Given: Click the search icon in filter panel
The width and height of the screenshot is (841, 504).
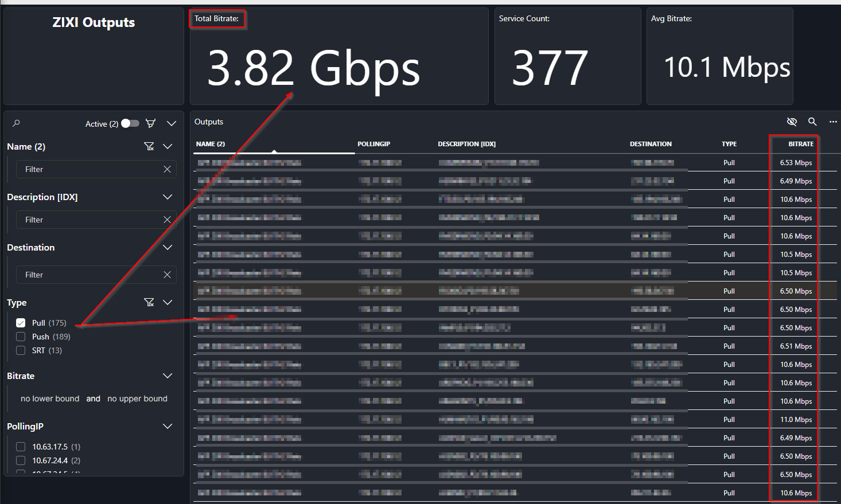Looking at the screenshot, I should tap(16, 123).
